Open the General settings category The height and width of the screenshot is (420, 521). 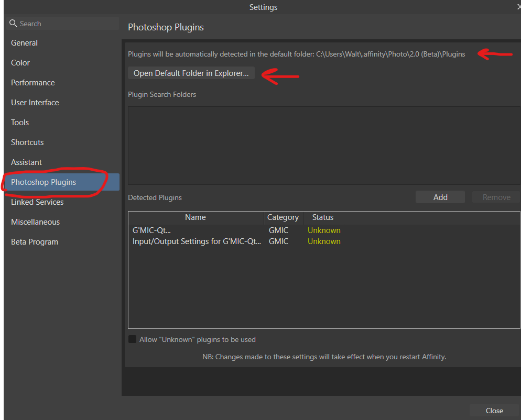click(24, 42)
